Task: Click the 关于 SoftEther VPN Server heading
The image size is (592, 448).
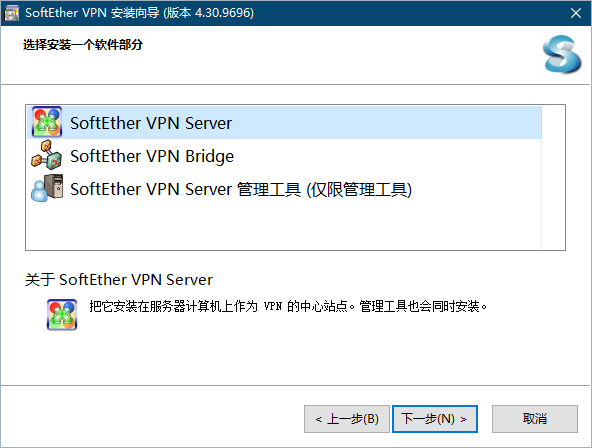Action: 119,280
